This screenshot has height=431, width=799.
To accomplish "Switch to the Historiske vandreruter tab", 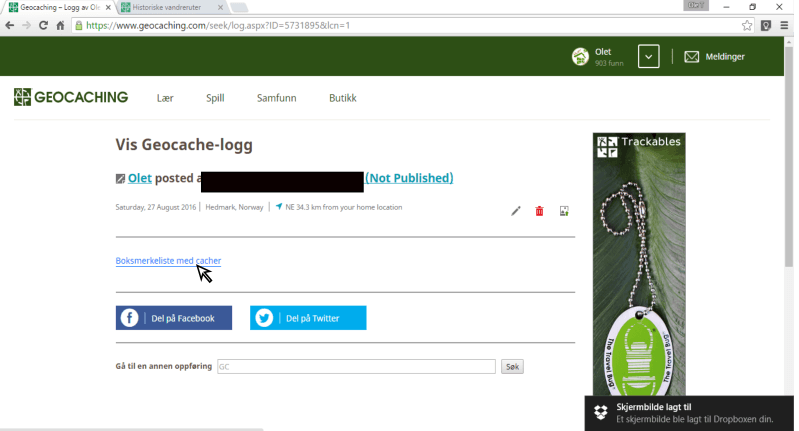I will click(x=167, y=7).
